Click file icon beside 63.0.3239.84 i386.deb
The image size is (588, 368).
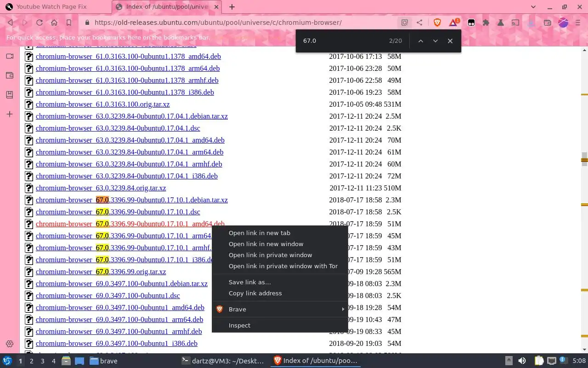tap(29, 176)
